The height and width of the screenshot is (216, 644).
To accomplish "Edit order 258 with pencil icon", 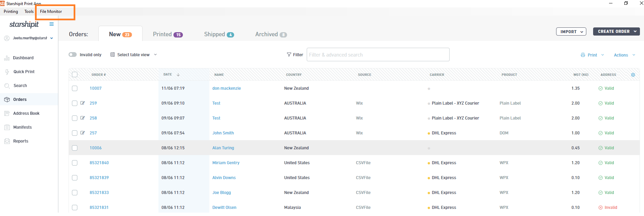I will coord(82,118).
